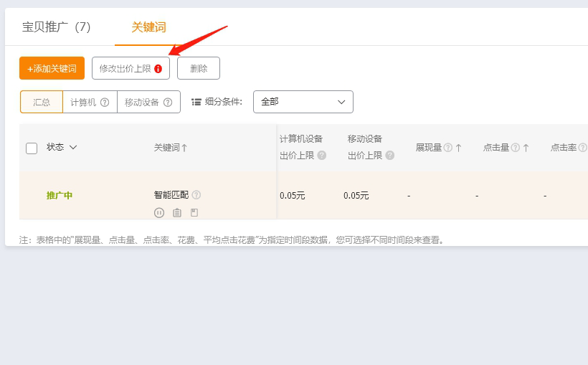
Task: Select the 关键词 tab
Action: click(148, 27)
